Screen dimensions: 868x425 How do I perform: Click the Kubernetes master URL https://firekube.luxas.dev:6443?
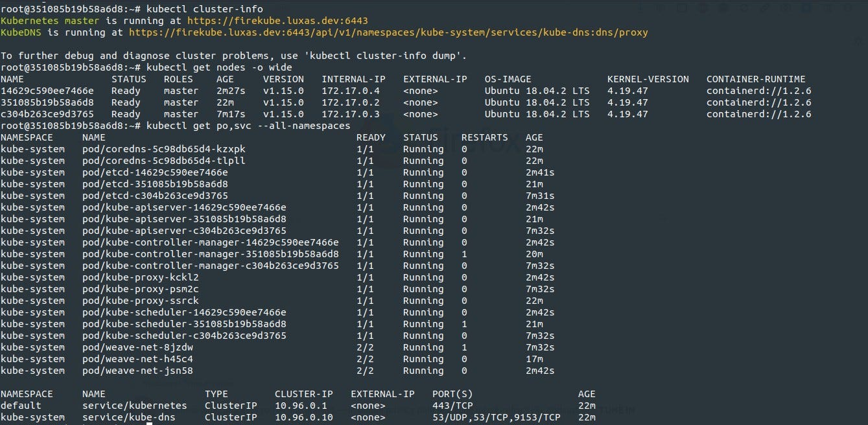point(277,21)
